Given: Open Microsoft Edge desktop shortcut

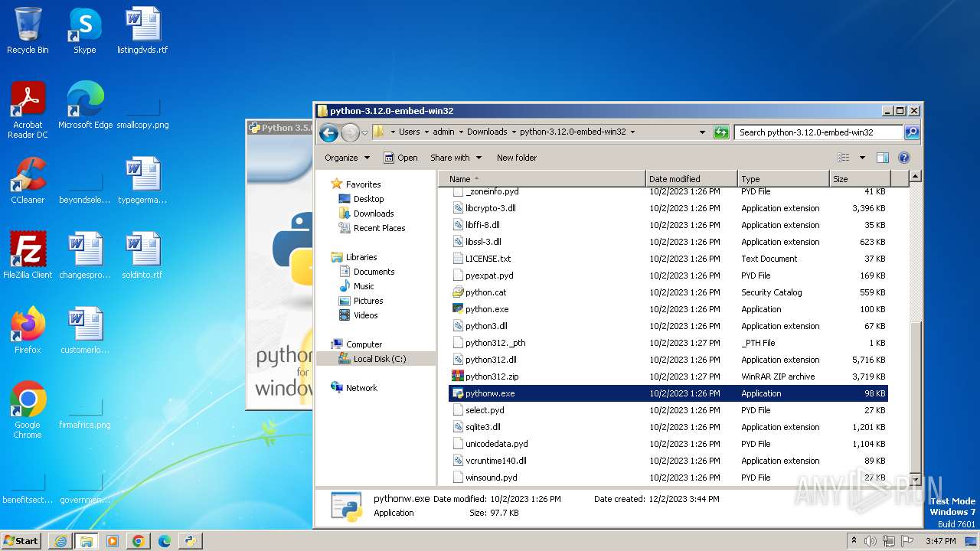Looking at the screenshot, I should [85, 106].
